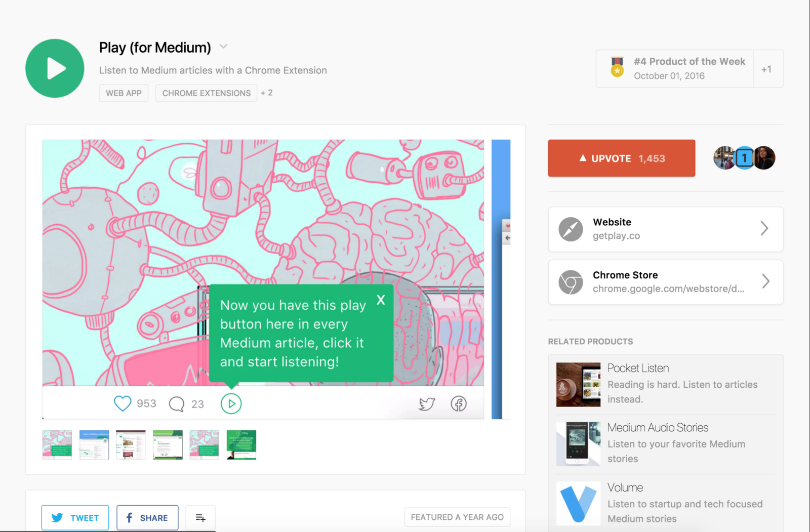Click the Chrome Store logo icon
This screenshot has width=810, height=532.
point(571,282)
